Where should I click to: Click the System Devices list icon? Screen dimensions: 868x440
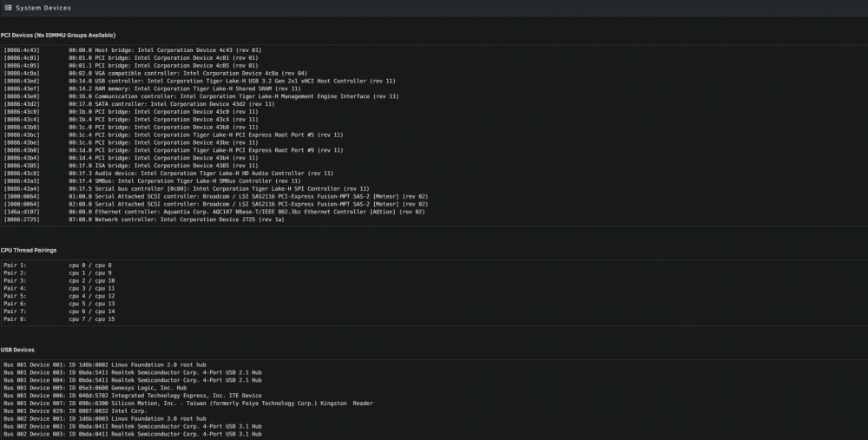coord(9,8)
